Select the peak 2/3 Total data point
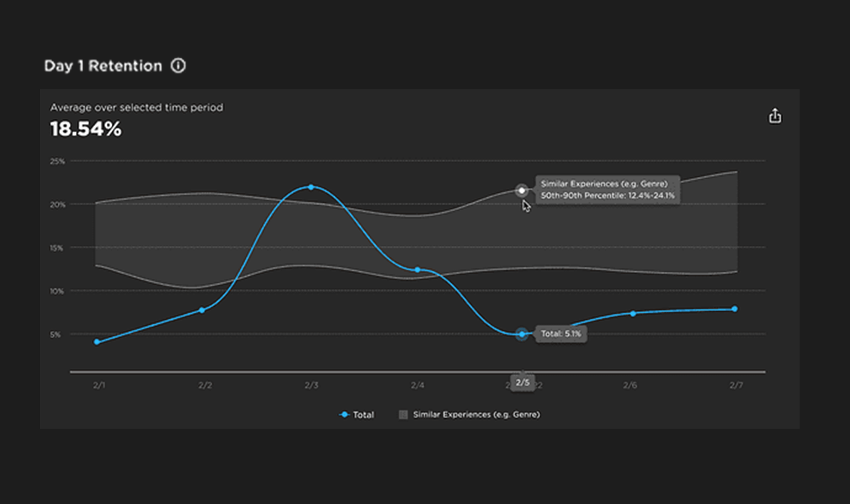 tap(311, 187)
